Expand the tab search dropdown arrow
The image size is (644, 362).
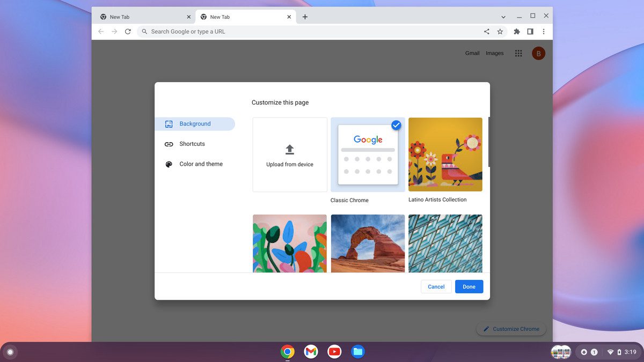503,17
